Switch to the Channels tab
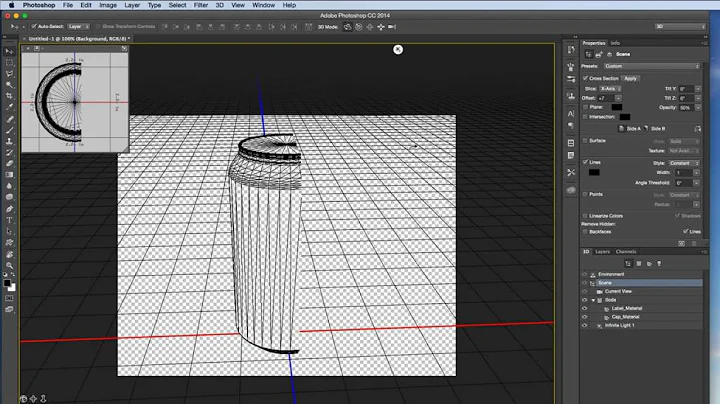This screenshot has height=404, width=720. [626, 252]
